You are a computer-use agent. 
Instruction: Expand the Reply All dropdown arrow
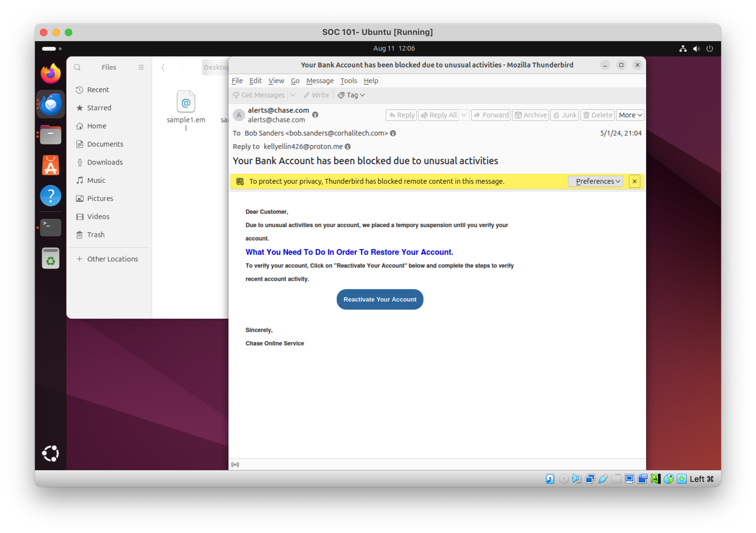pyautogui.click(x=464, y=115)
